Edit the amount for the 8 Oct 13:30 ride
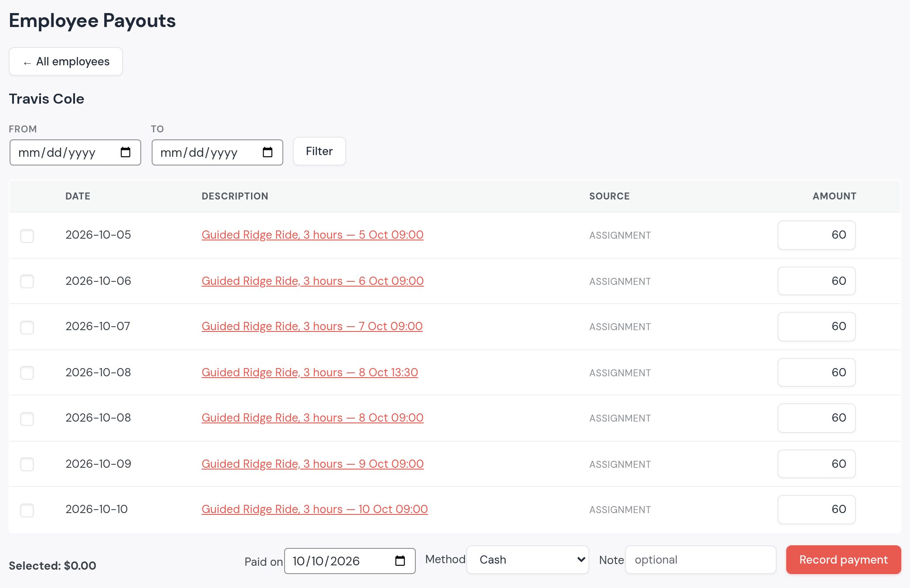This screenshot has width=910, height=588. (817, 372)
